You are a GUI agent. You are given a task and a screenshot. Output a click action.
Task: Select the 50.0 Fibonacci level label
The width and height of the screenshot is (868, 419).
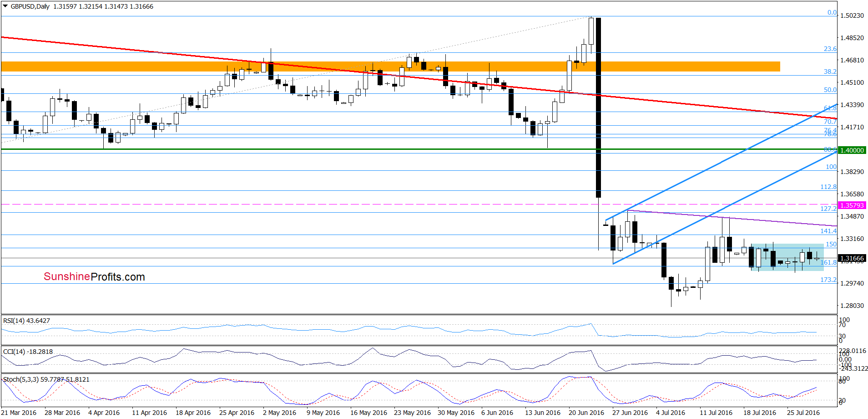pyautogui.click(x=830, y=90)
